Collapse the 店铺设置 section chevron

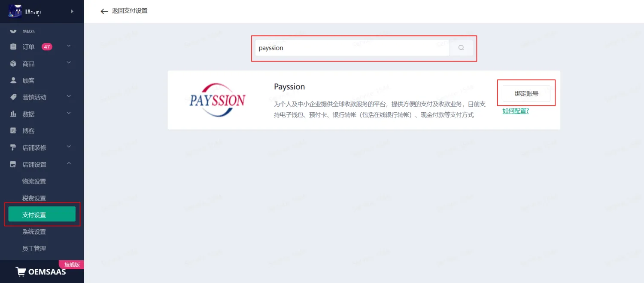pyautogui.click(x=68, y=164)
